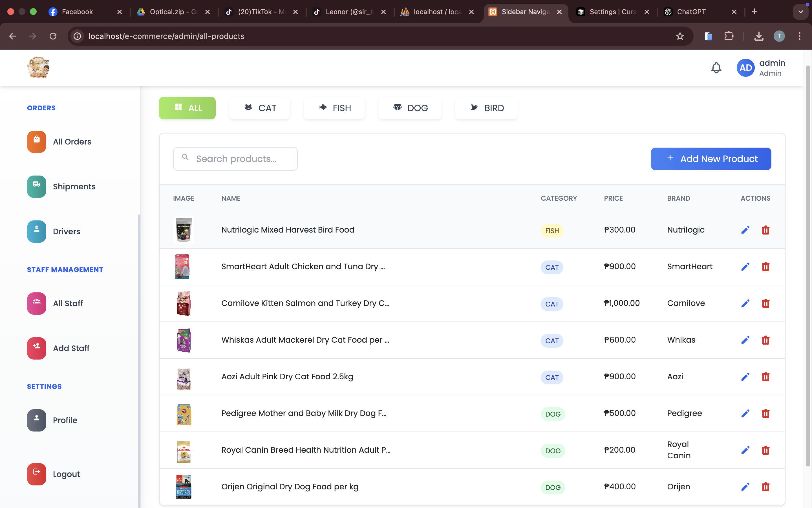Click the admin username text
Image resolution: width=812 pixels, height=508 pixels.
tap(772, 63)
